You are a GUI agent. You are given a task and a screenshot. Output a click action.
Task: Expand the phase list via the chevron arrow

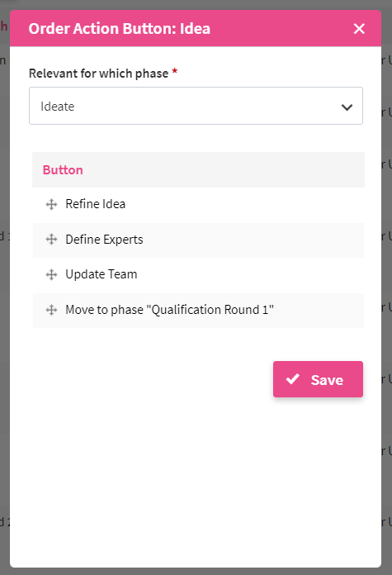(x=347, y=107)
